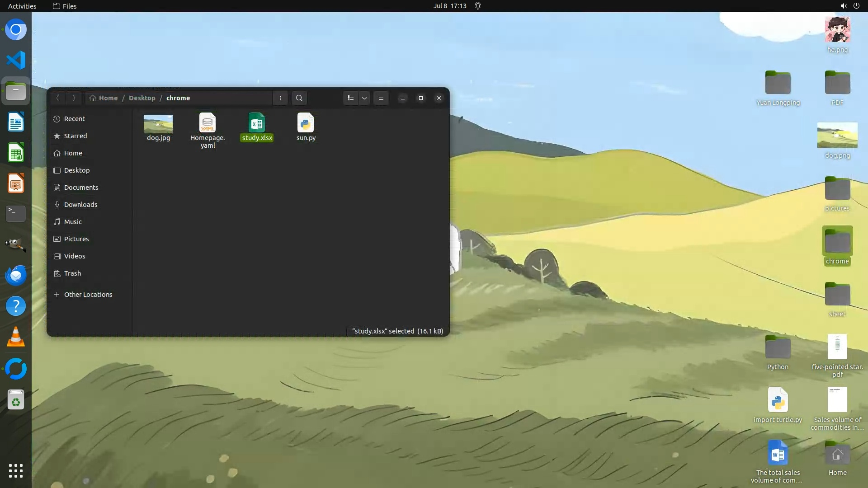Open the hamburger main menu

[381, 98]
